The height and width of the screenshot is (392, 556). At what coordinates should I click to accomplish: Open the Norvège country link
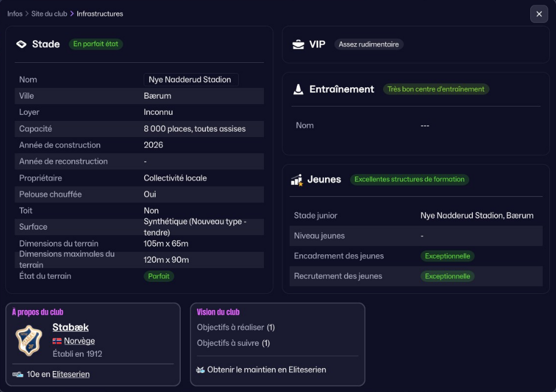pos(79,341)
